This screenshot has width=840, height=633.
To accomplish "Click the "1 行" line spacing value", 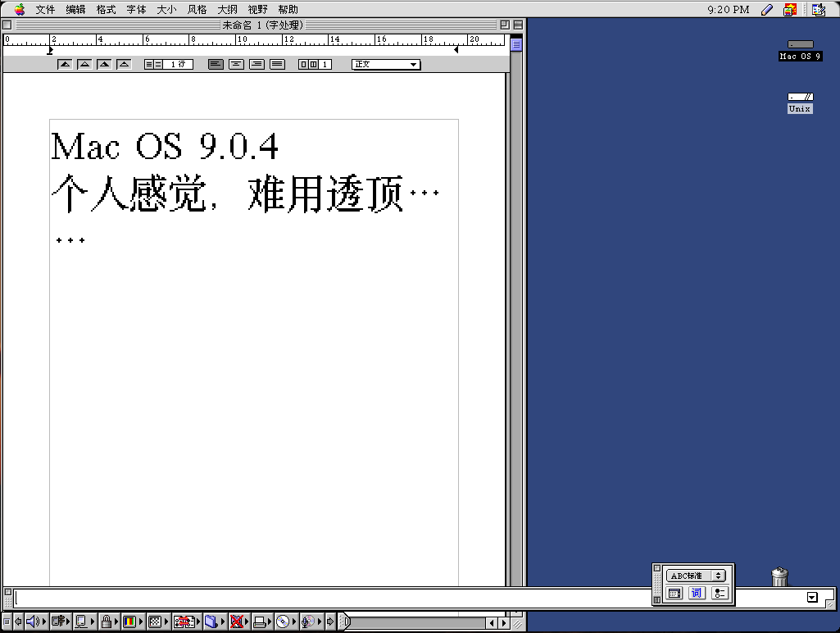I will coord(179,64).
